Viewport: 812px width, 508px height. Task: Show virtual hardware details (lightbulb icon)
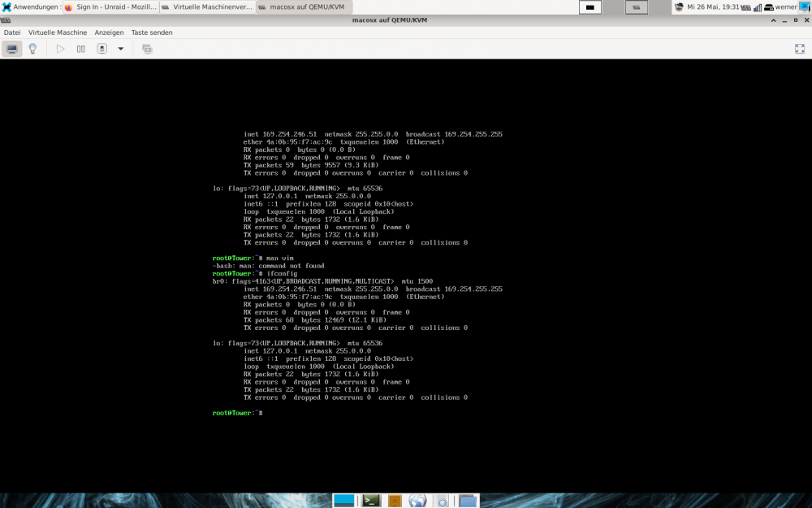[32, 49]
